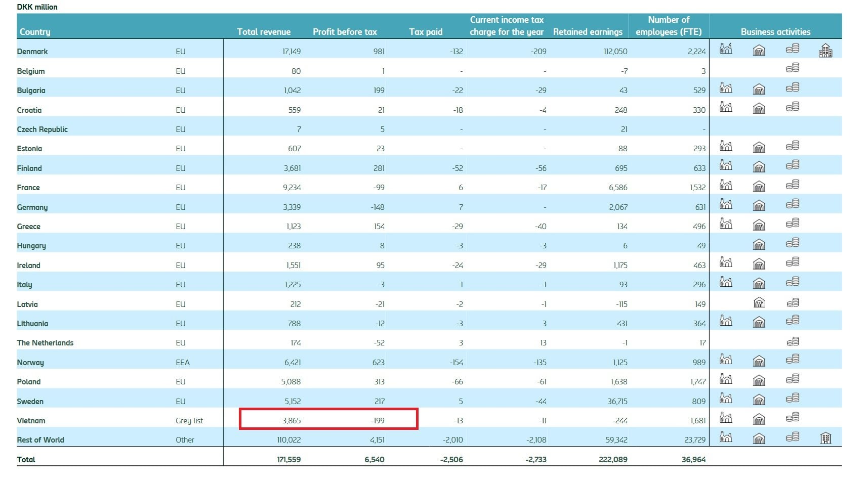Click the Profit before tax column header
Image resolution: width=868 pixels, height=484 pixels.
click(345, 32)
